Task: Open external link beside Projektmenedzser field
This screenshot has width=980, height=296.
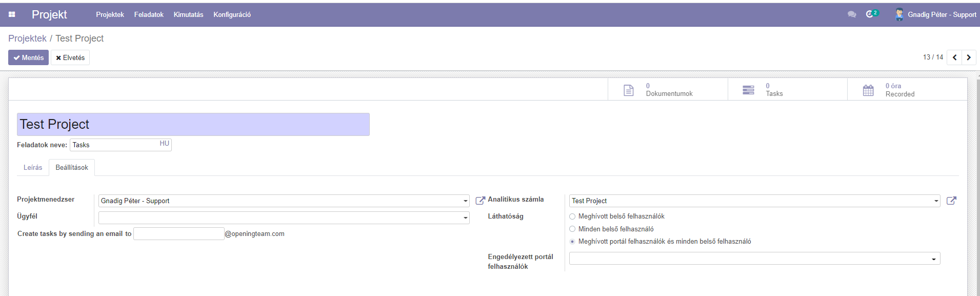Action: coord(480,201)
